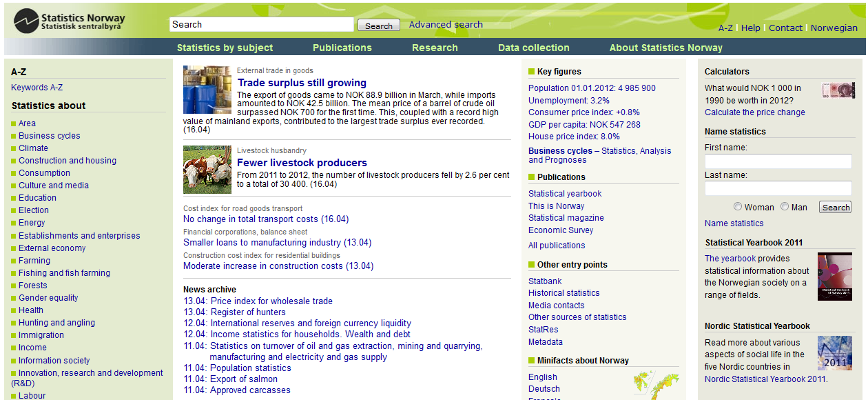Open Smaller loans to manufacturing industry
Screen dimensions: 868x400
pos(278,243)
